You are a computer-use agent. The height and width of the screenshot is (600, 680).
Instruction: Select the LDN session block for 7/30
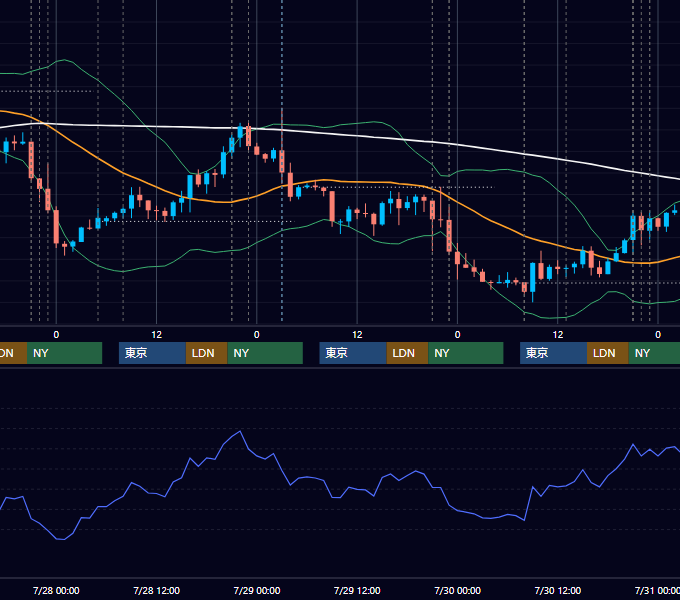click(x=608, y=353)
